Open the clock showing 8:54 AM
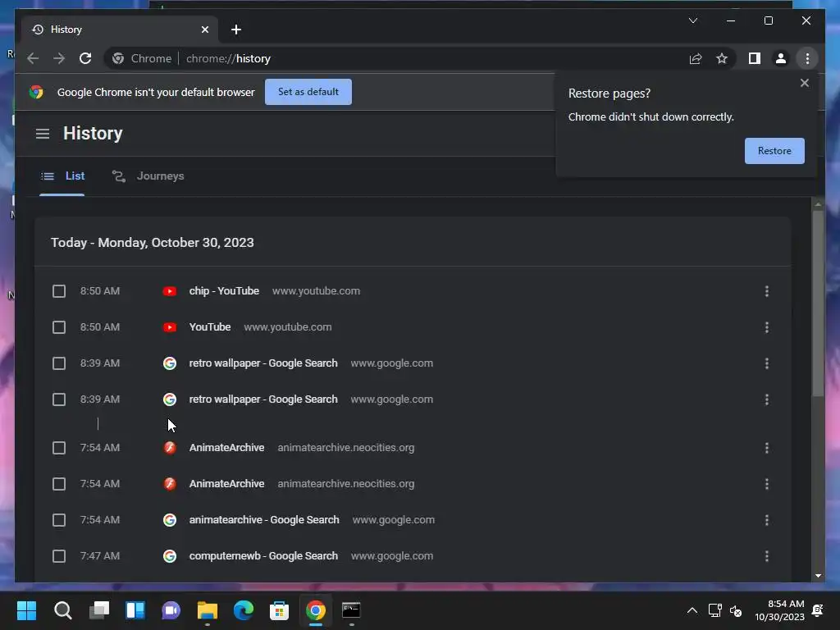840x630 pixels. [779, 610]
